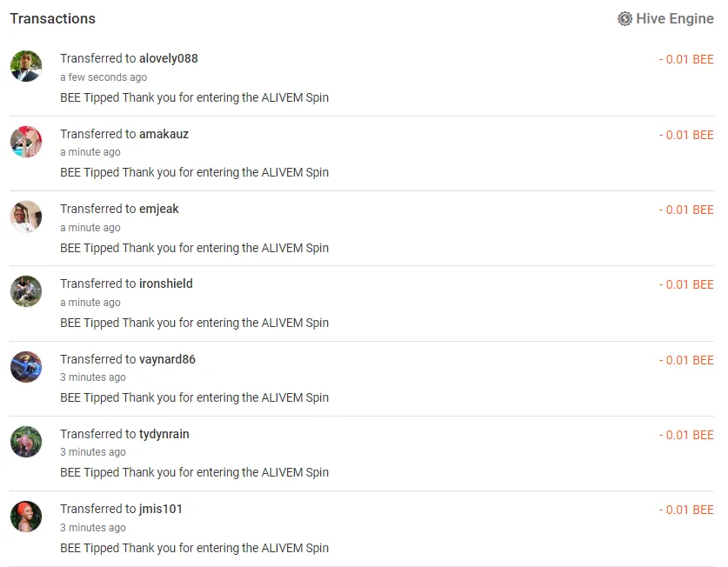
Task: Follow the vaynard86 username link
Action: 167,359
